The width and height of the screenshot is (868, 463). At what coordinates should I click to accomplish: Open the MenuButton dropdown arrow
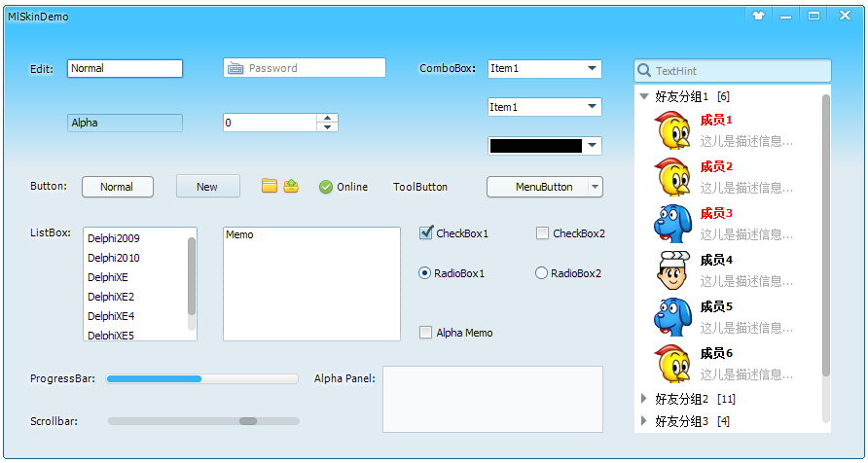[x=596, y=187]
